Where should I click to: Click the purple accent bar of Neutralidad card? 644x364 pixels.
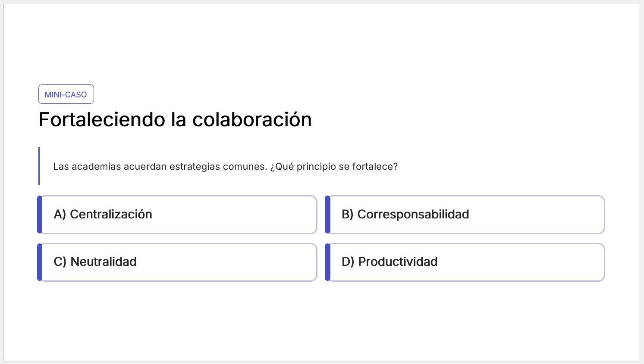[40, 262]
